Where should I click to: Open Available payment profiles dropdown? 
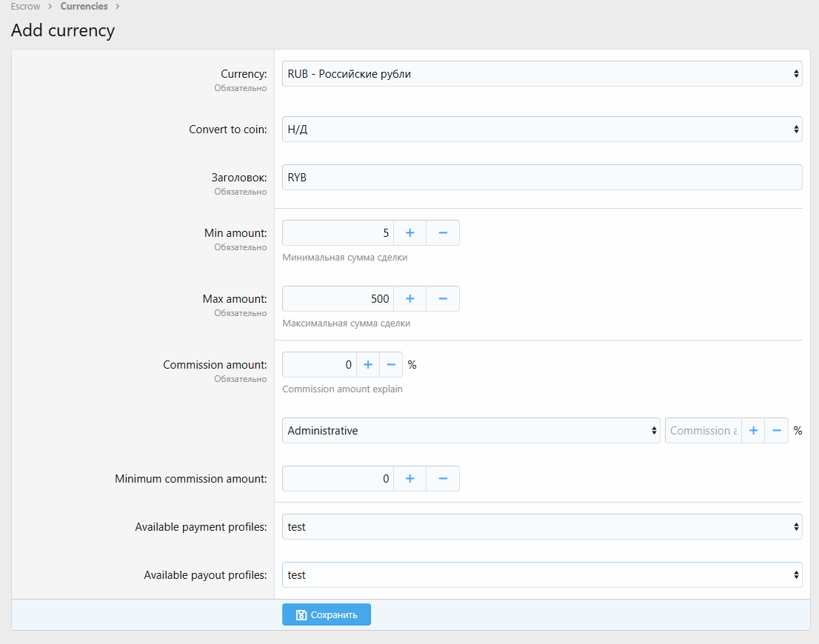tap(541, 527)
